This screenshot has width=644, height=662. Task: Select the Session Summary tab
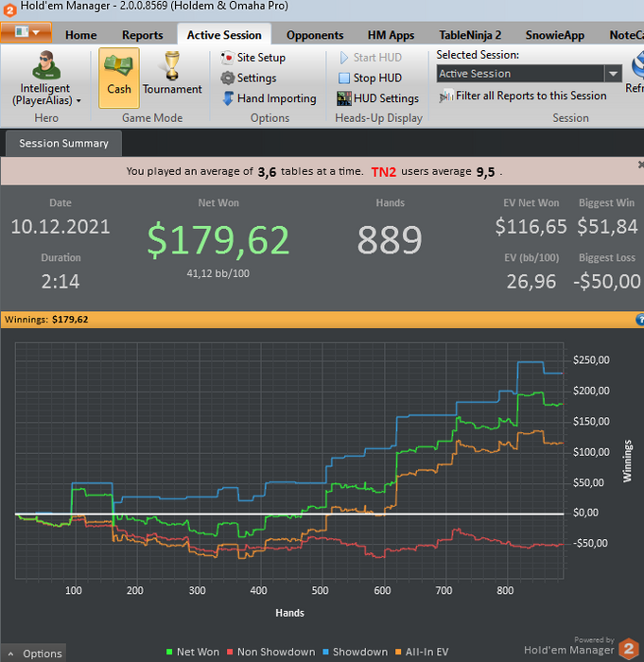[63, 144]
